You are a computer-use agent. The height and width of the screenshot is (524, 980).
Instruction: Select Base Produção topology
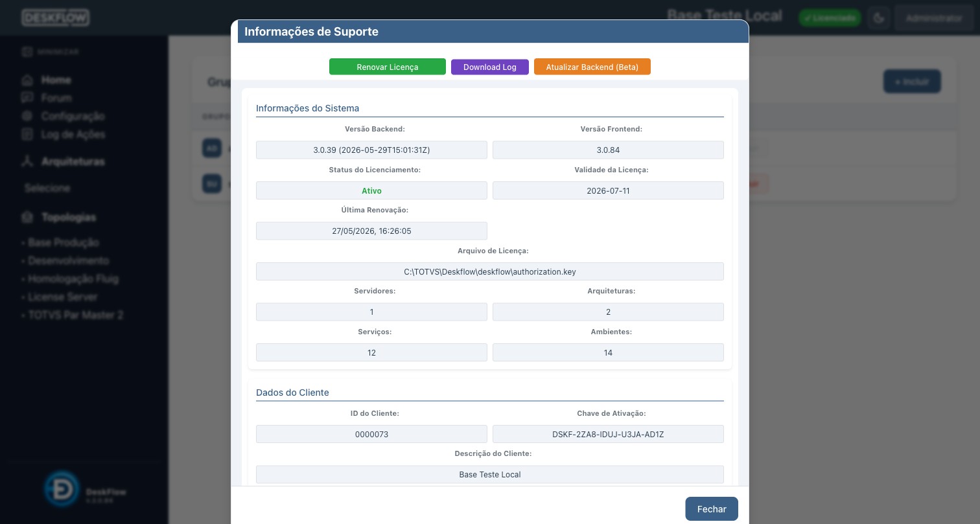[x=64, y=242]
